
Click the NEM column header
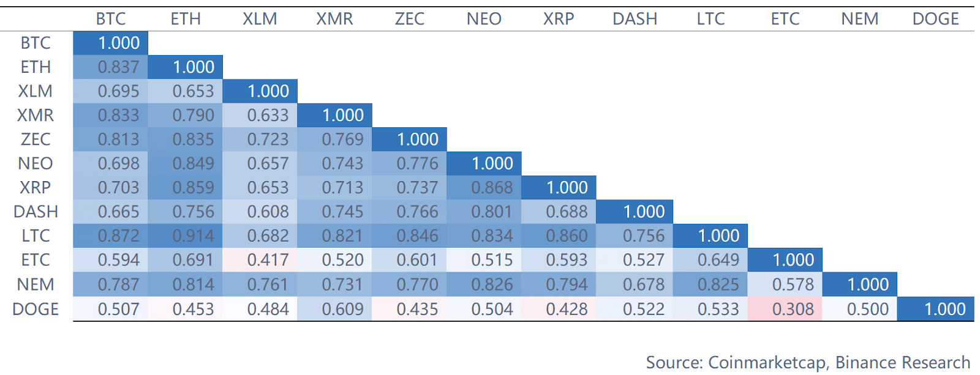click(x=859, y=19)
